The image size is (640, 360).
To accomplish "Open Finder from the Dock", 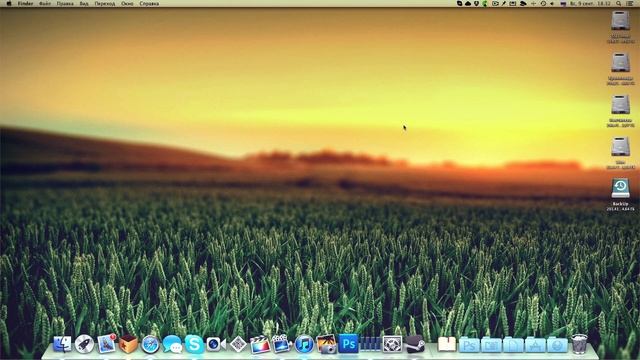I will tap(62, 344).
